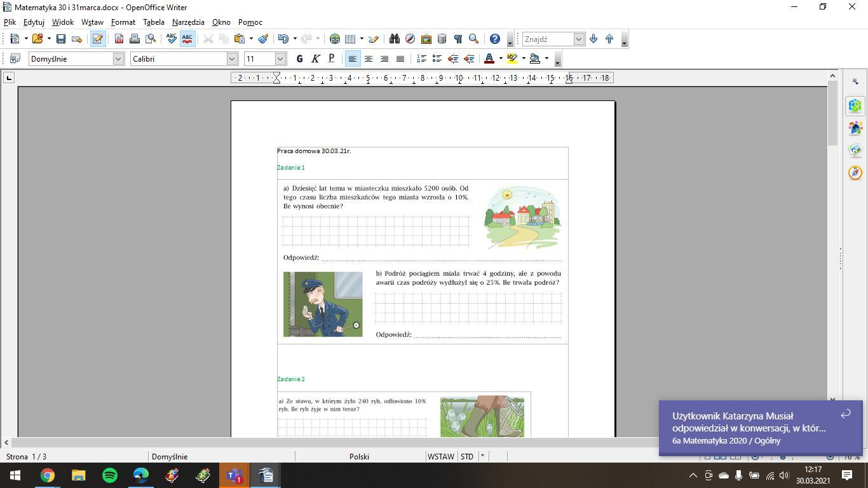Open OpenOffice Help
This screenshot has width=868, height=488.
point(495,39)
